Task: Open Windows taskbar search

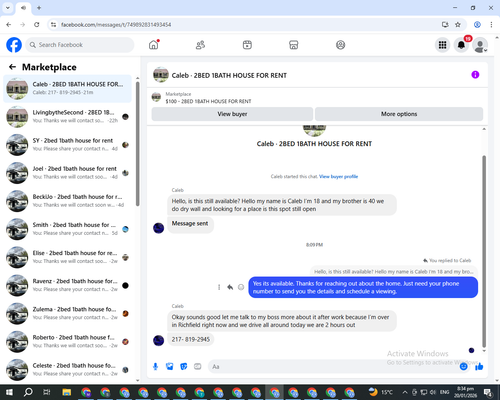Action: [28, 392]
